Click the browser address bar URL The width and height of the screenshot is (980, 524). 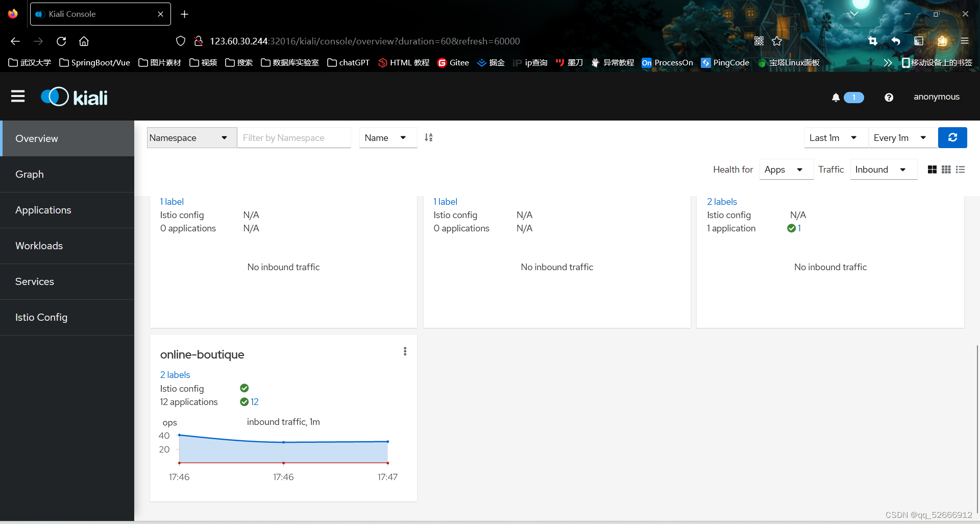tap(365, 41)
